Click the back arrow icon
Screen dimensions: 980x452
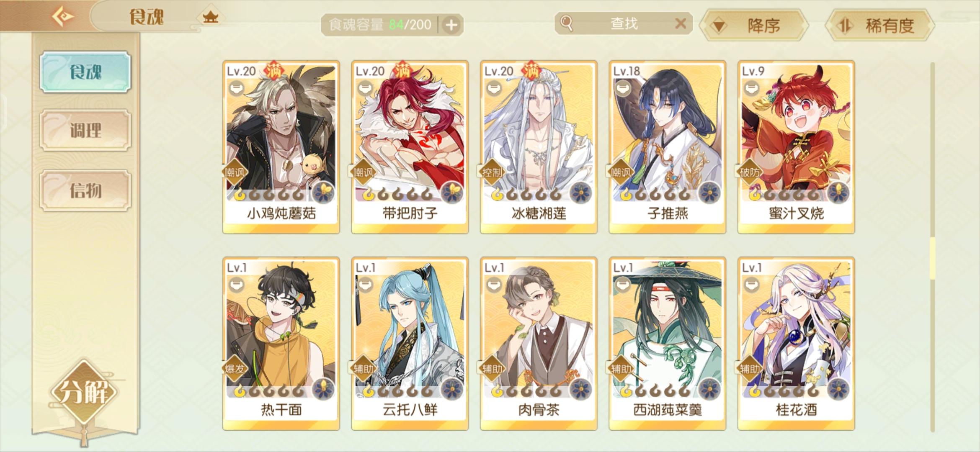point(63,17)
